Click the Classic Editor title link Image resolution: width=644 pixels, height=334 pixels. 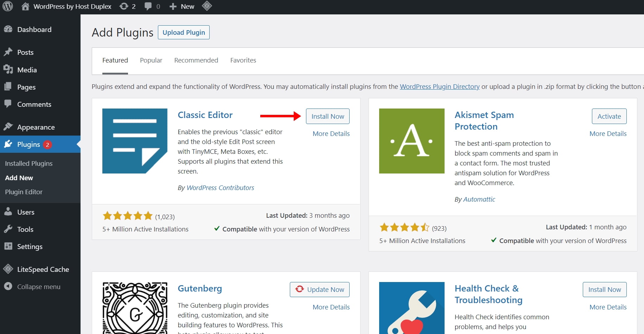[205, 115]
